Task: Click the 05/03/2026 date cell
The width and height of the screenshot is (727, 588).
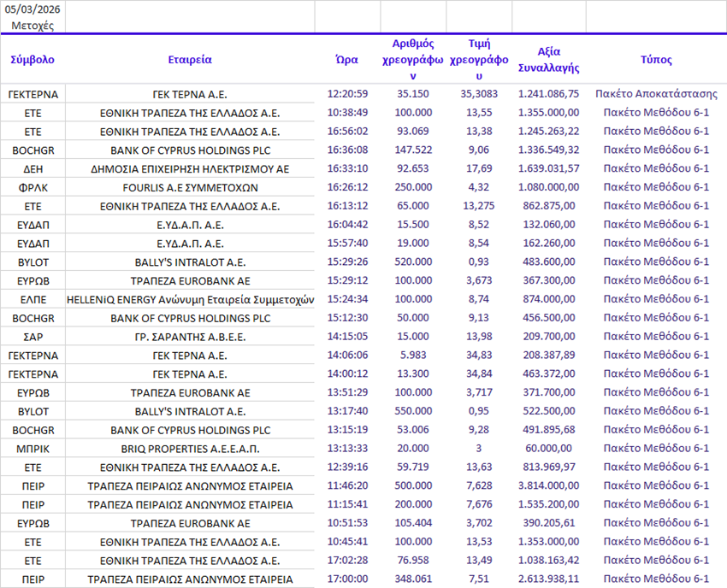Action: 33,9
